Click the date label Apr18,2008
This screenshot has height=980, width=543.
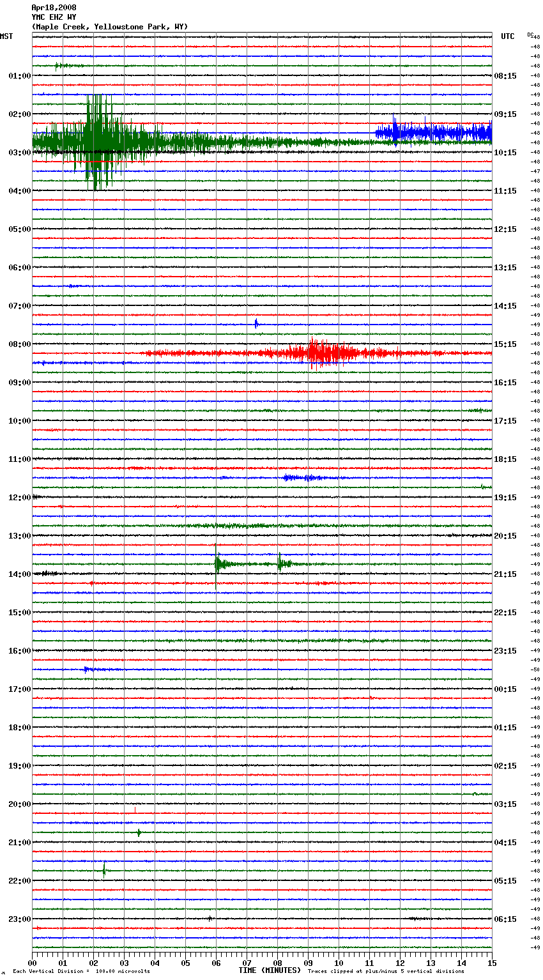(x=54, y=8)
